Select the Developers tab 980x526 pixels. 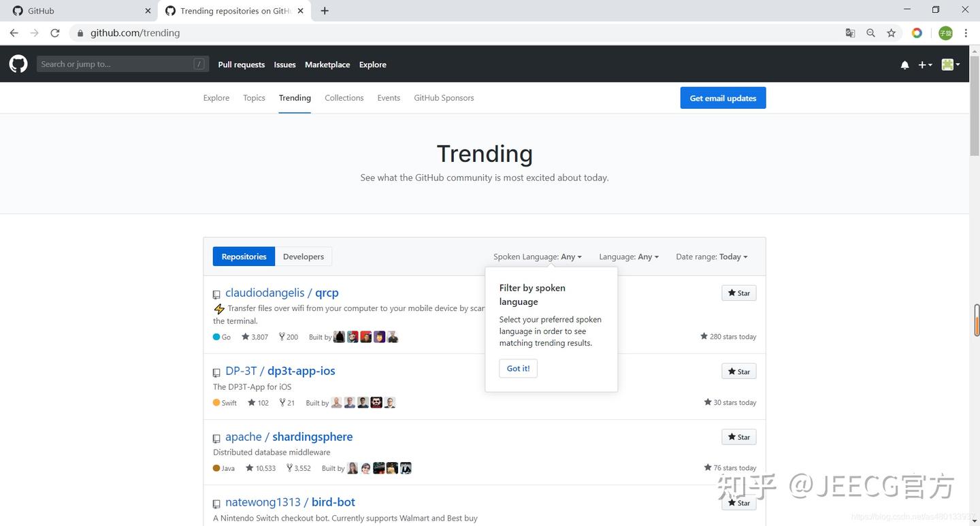click(304, 257)
